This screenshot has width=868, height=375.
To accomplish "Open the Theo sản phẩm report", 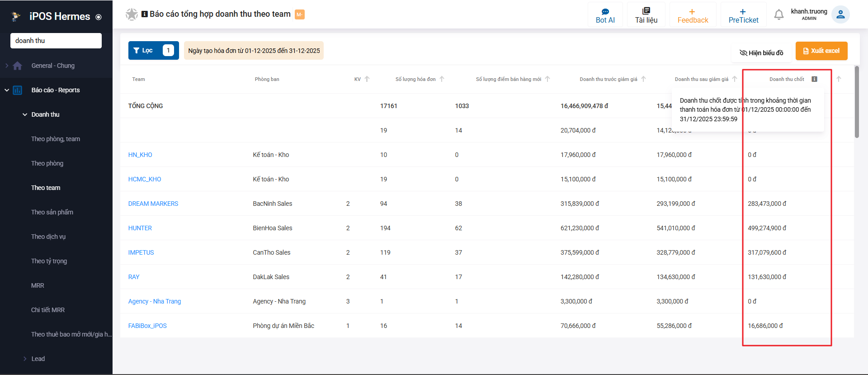I will point(52,212).
